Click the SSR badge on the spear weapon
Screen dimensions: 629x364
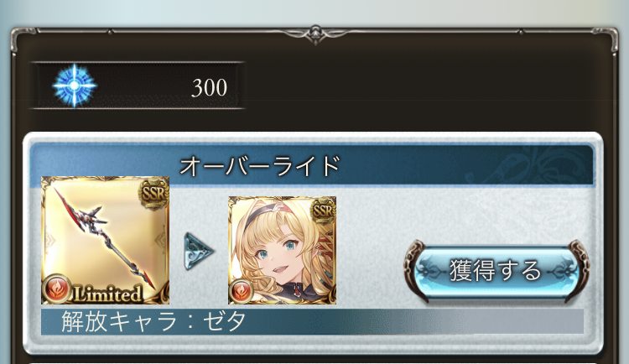(153, 193)
